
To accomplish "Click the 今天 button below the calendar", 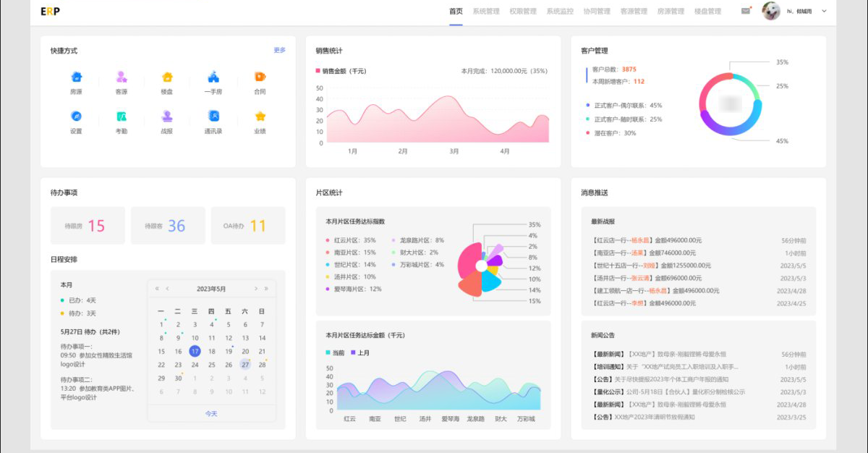I will point(211,414).
